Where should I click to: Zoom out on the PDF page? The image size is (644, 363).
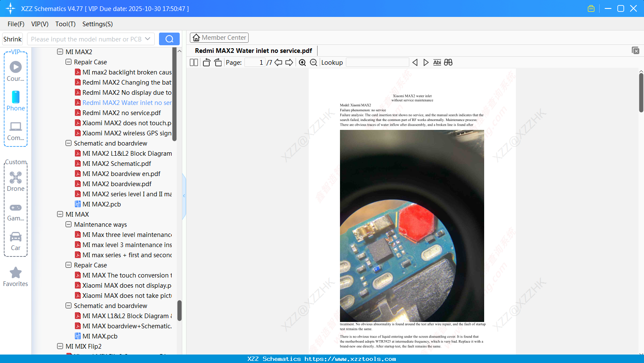313,62
